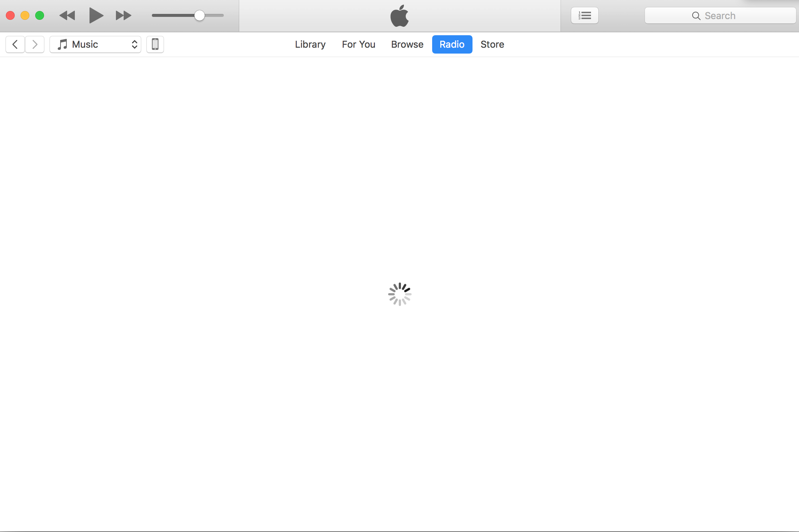Screen dimensions: 799x532
Task: Switch to the Library tab
Action: (310, 44)
